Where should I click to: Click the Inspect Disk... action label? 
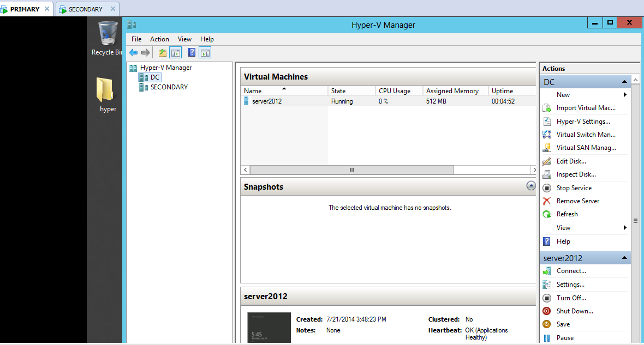[576, 174]
